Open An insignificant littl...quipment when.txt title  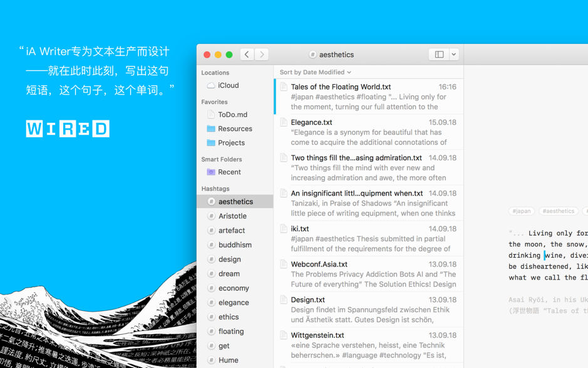[357, 193]
